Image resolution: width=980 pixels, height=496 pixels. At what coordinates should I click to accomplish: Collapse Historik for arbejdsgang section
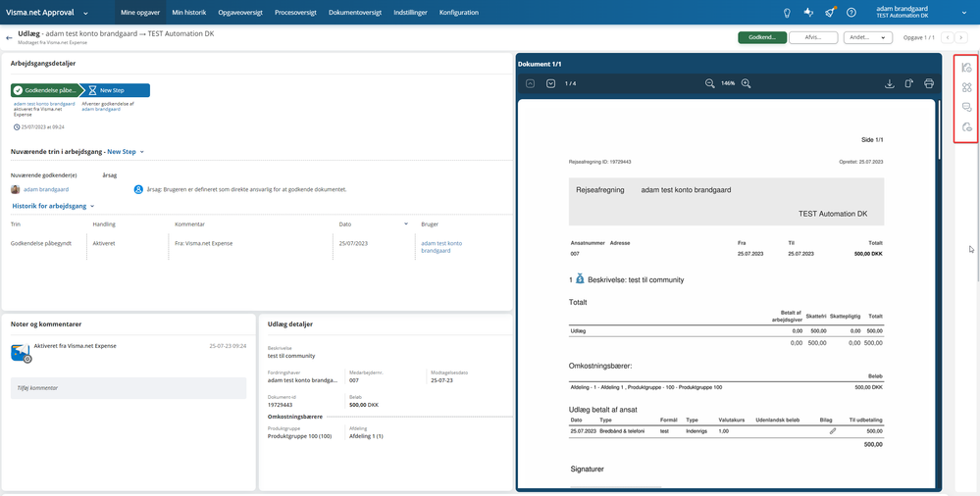[x=53, y=206]
